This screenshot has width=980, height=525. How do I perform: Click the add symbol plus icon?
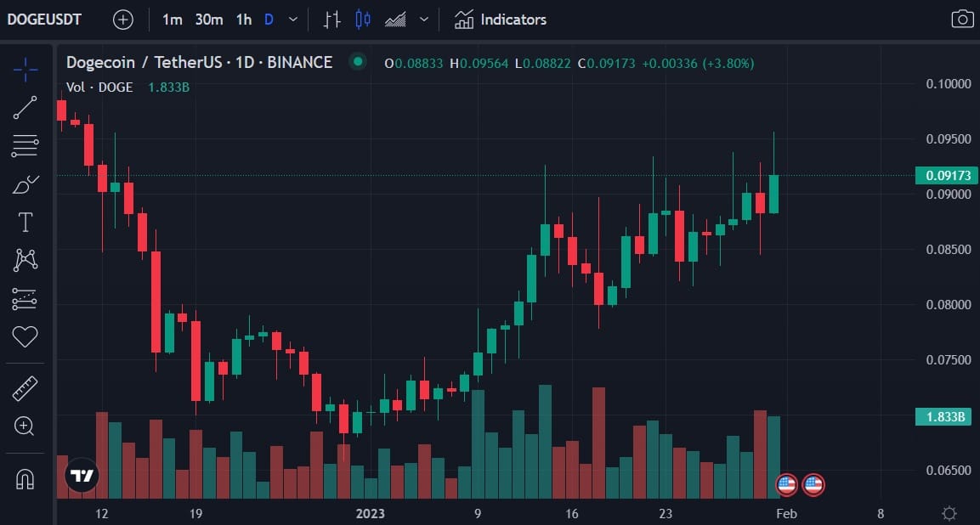click(123, 20)
